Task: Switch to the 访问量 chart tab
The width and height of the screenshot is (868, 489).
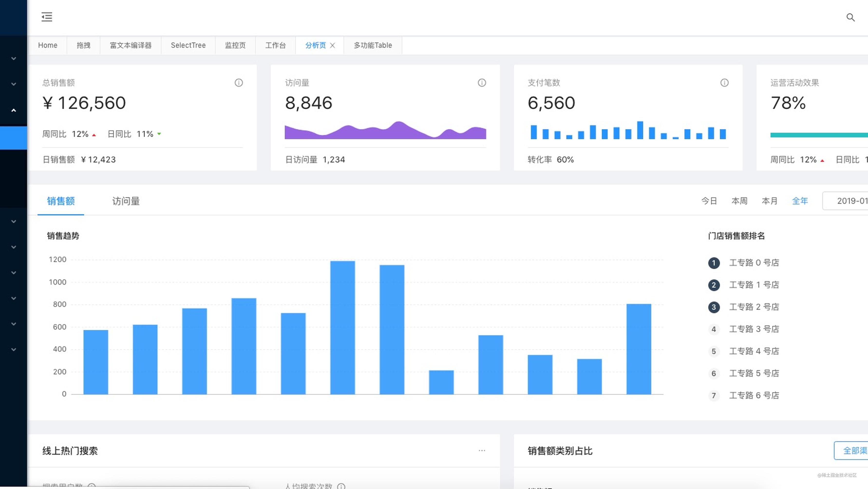Action: coord(126,201)
